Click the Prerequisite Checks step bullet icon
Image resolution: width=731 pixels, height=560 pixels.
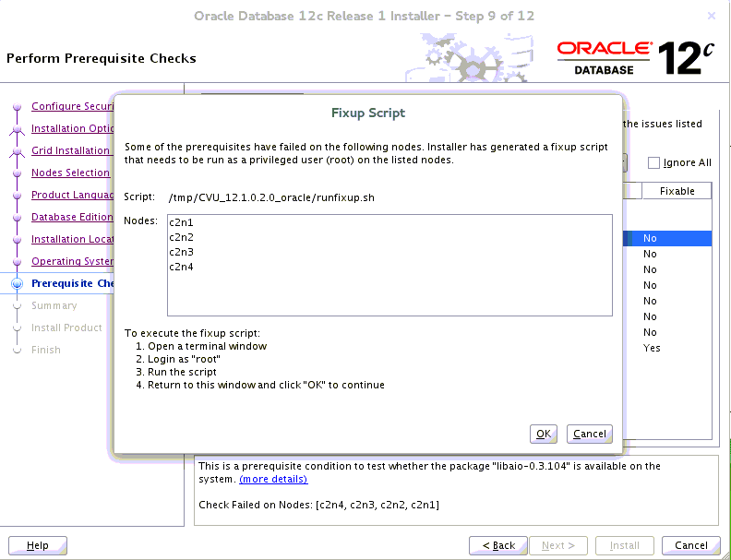click(18, 283)
